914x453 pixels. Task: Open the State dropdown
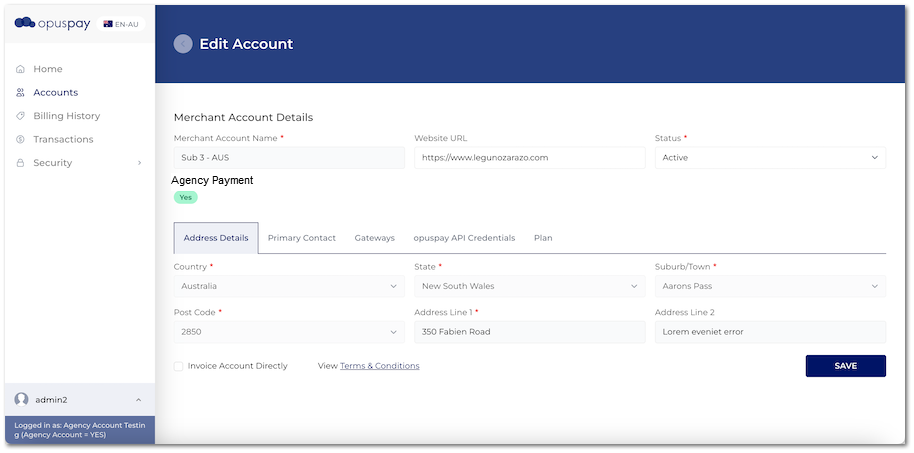pos(529,286)
